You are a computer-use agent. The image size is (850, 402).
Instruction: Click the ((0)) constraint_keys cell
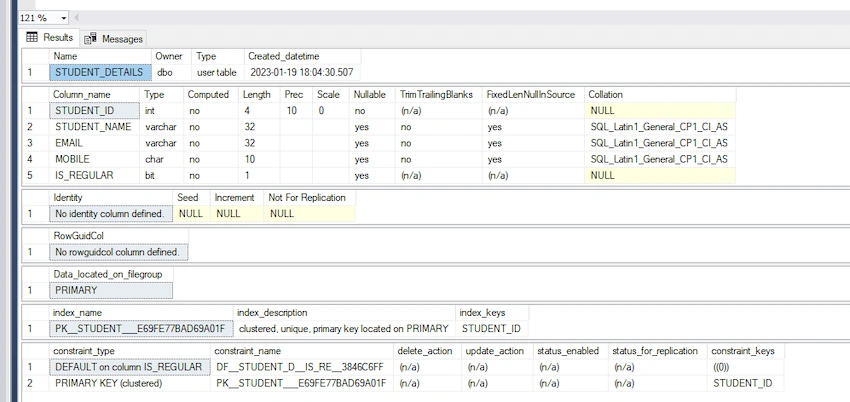tap(746, 367)
